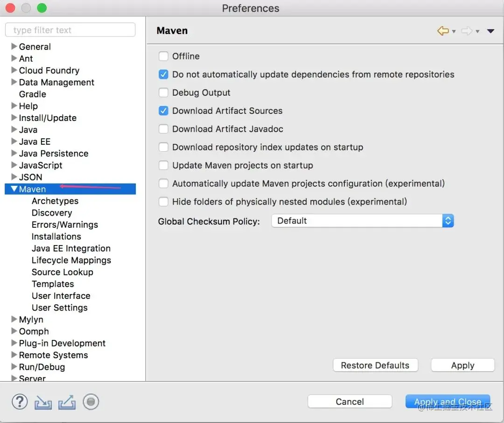Click the Forward navigation arrow icon
This screenshot has height=423, width=504.
click(x=467, y=31)
